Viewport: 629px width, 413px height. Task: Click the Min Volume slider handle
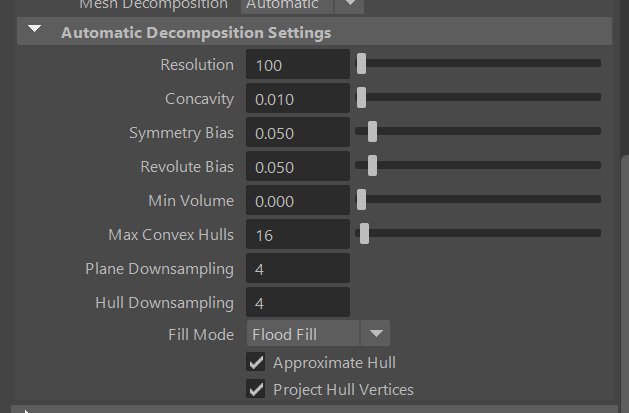coord(361,200)
